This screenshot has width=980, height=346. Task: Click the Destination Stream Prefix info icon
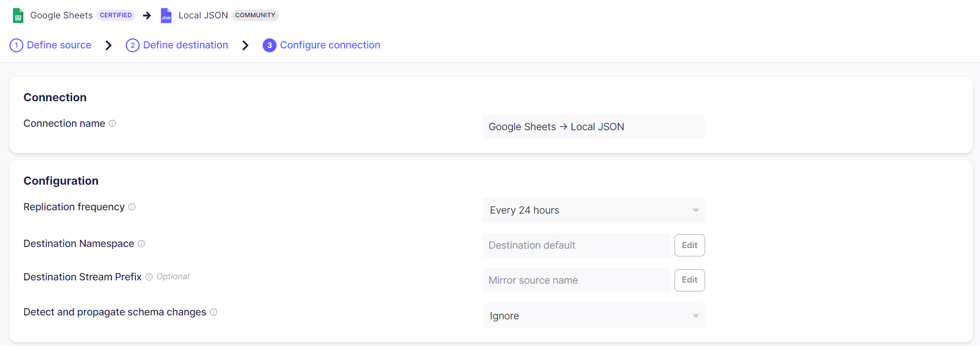pos(149,277)
